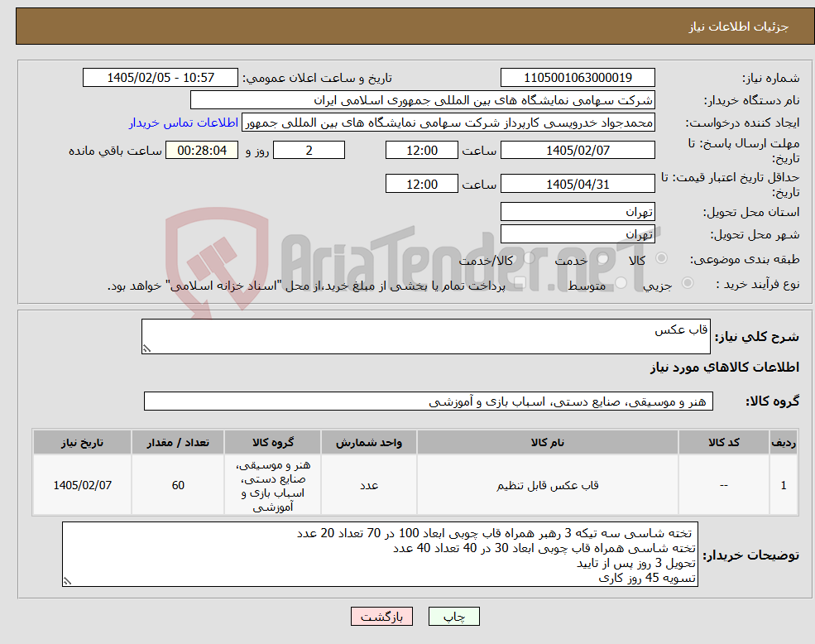Click the بازگشت (back) button
815x644 pixels.
pyautogui.click(x=381, y=617)
